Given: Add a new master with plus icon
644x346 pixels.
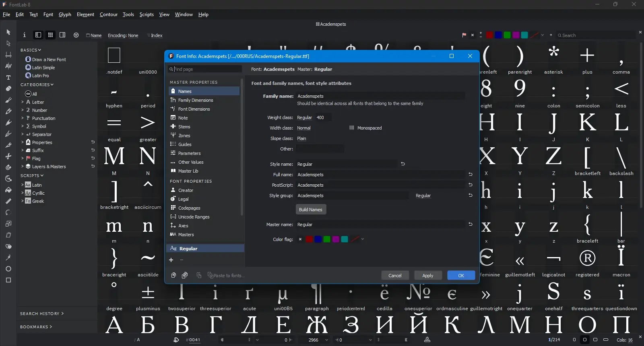Looking at the screenshot, I should (171, 260).
